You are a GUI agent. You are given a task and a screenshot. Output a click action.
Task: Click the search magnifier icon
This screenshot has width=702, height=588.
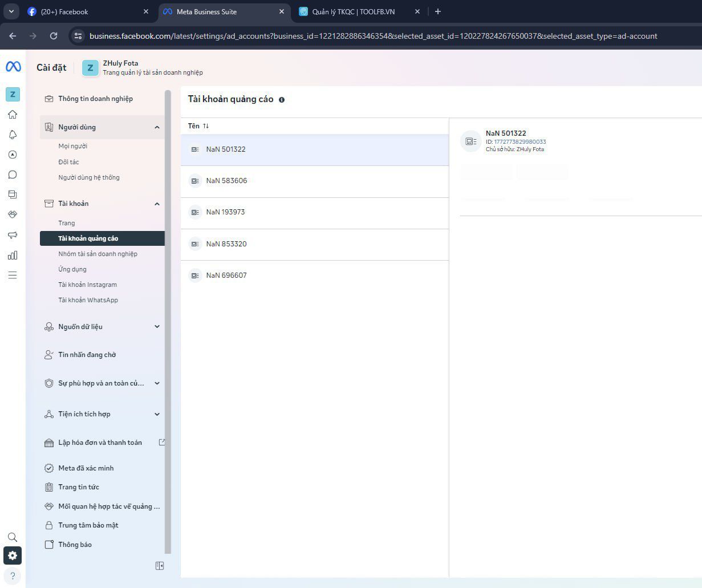(x=13, y=537)
